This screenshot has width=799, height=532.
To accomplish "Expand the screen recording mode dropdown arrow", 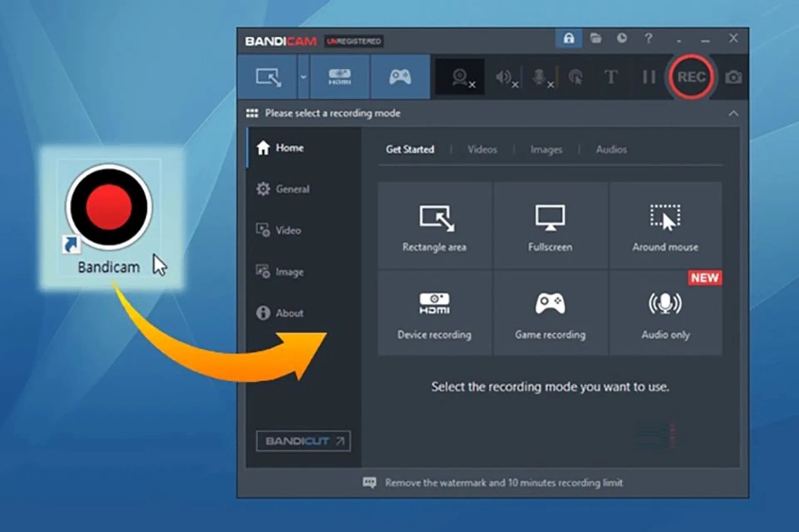I will point(303,77).
